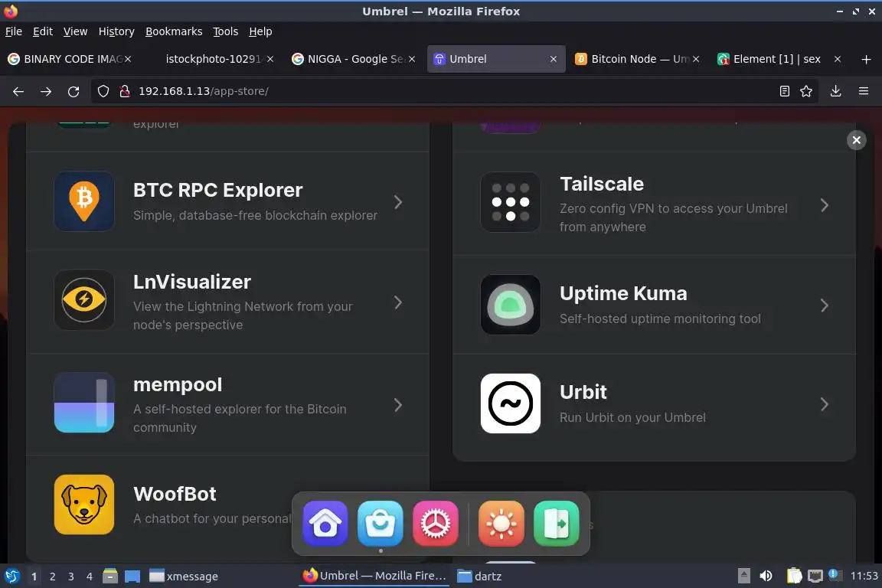Switch to workspace 2 in taskbar
The image size is (882, 588).
(x=52, y=577)
